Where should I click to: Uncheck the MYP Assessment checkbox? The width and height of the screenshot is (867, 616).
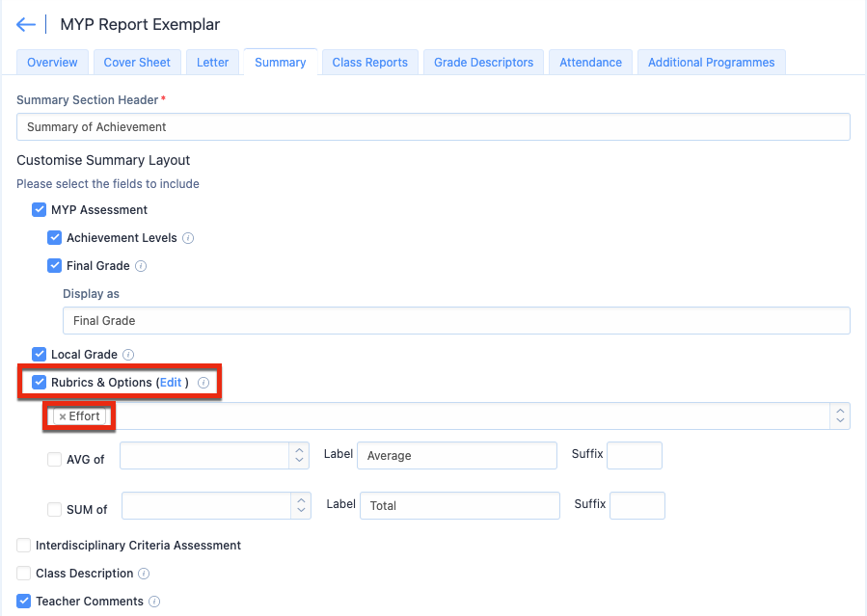pos(39,210)
